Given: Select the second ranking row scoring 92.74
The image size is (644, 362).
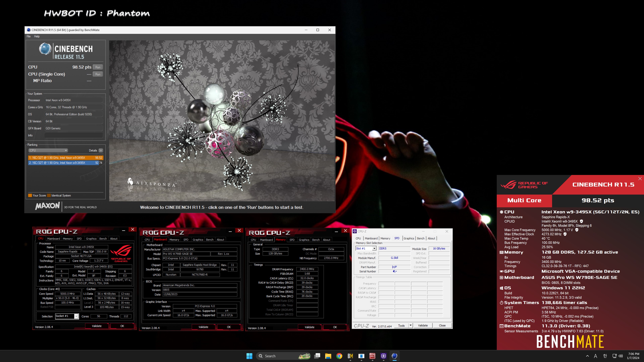Looking at the screenshot, I should click(x=66, y=163).
